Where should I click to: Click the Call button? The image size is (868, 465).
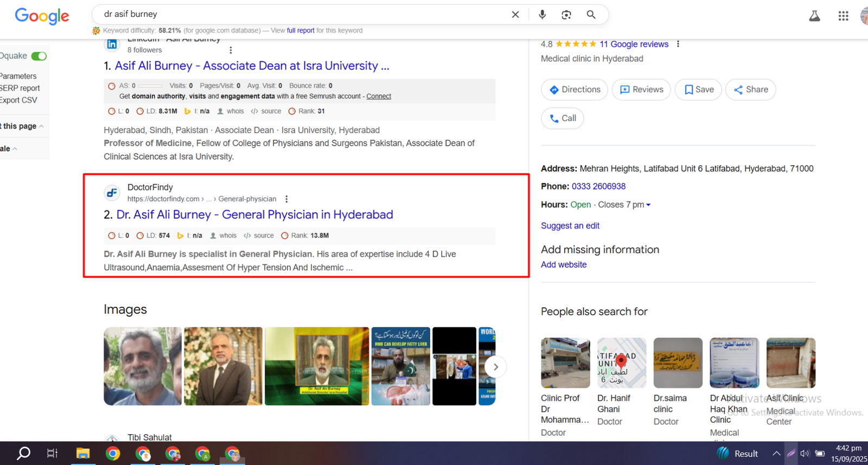[x=563, y=118]
